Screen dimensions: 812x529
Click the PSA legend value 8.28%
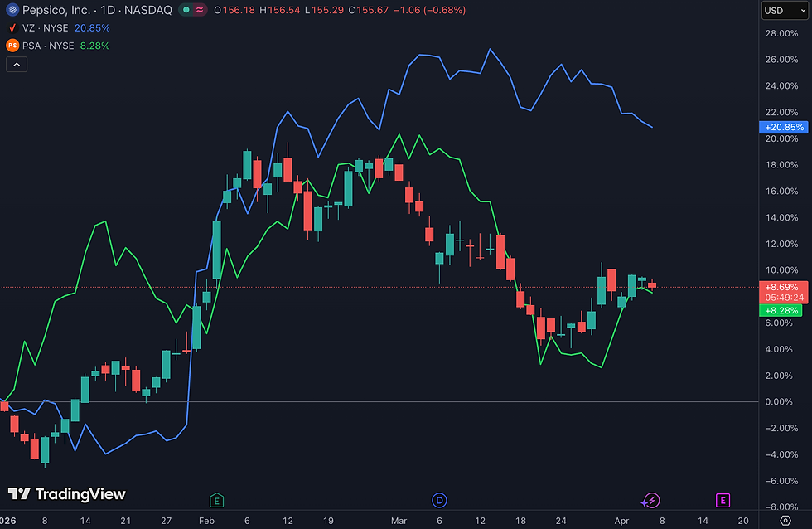click(x=94, y=46)
